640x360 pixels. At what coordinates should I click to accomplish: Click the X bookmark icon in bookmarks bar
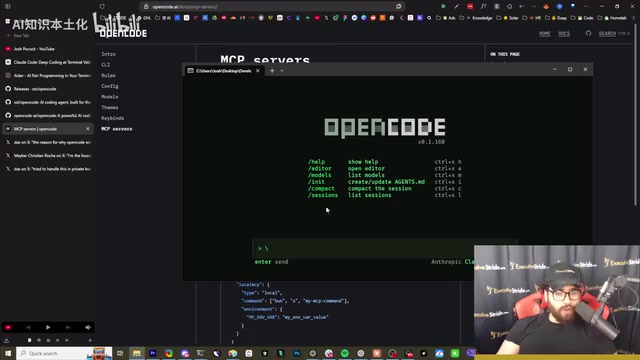(326, 18)
